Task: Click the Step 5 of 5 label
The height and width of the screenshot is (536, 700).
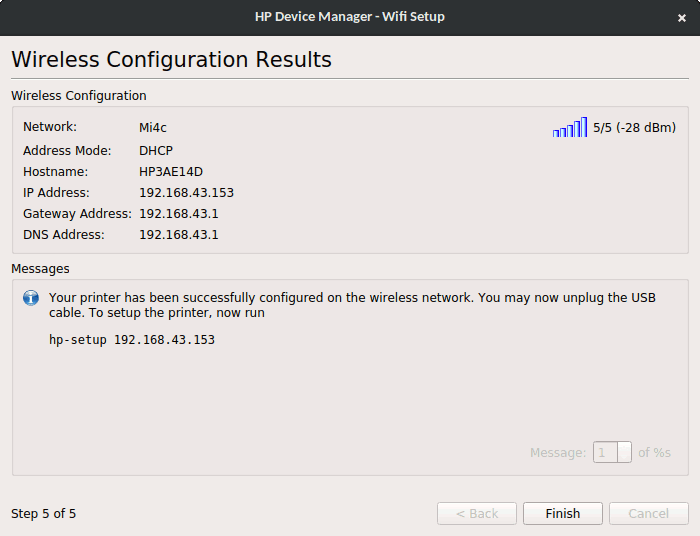Action: (44, 514)
